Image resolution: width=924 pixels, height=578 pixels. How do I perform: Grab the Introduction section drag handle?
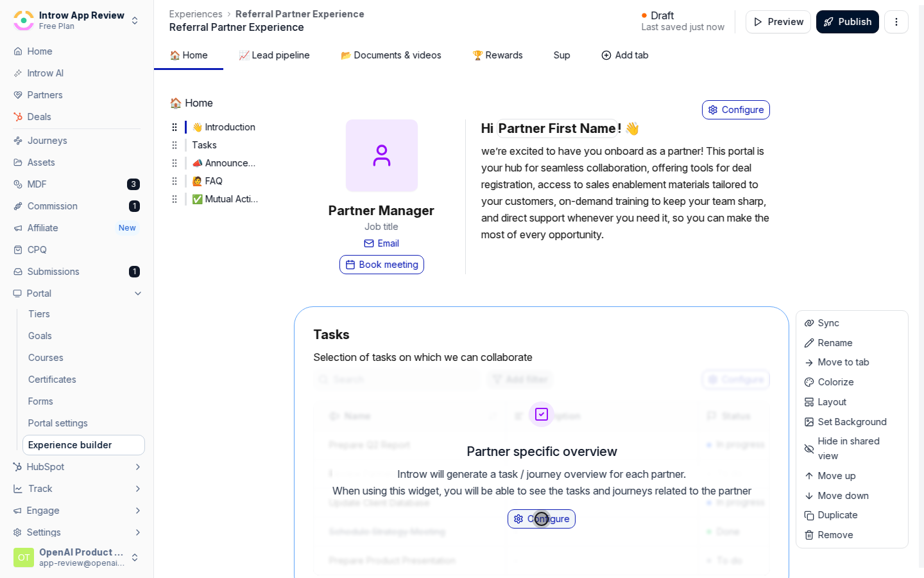point(175,127)
